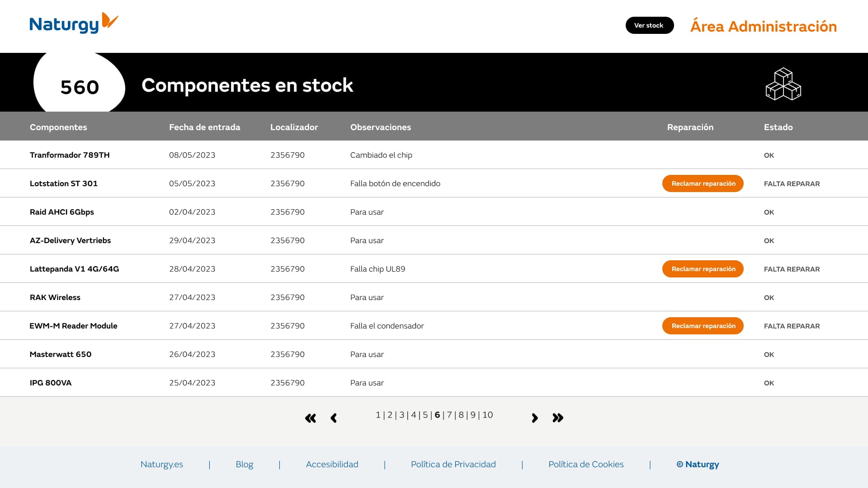Image resolution: width=868 pixels, height=488 pixels.
Task: Click Estado column header
Action: pos(778,127)
